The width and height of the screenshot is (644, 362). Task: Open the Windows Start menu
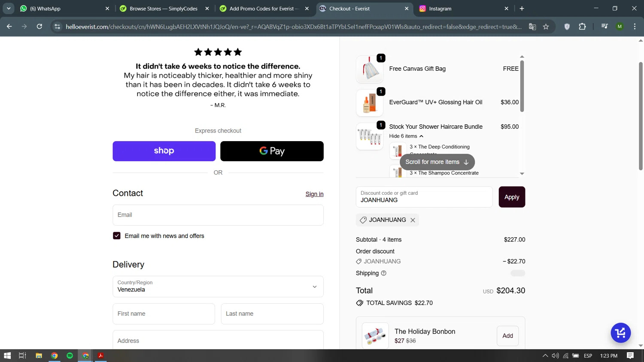(7, 356)
